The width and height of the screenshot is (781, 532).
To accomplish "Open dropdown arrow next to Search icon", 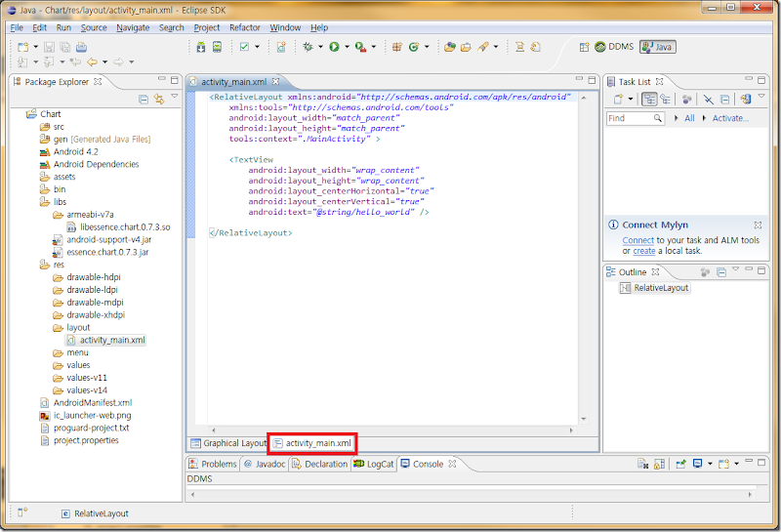I will click(496, 47).
